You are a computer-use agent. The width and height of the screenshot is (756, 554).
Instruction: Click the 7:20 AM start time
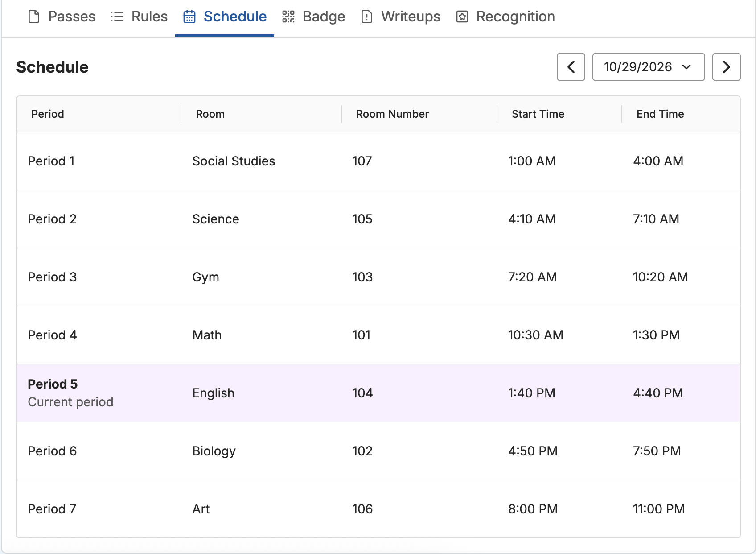pos(533,277)
